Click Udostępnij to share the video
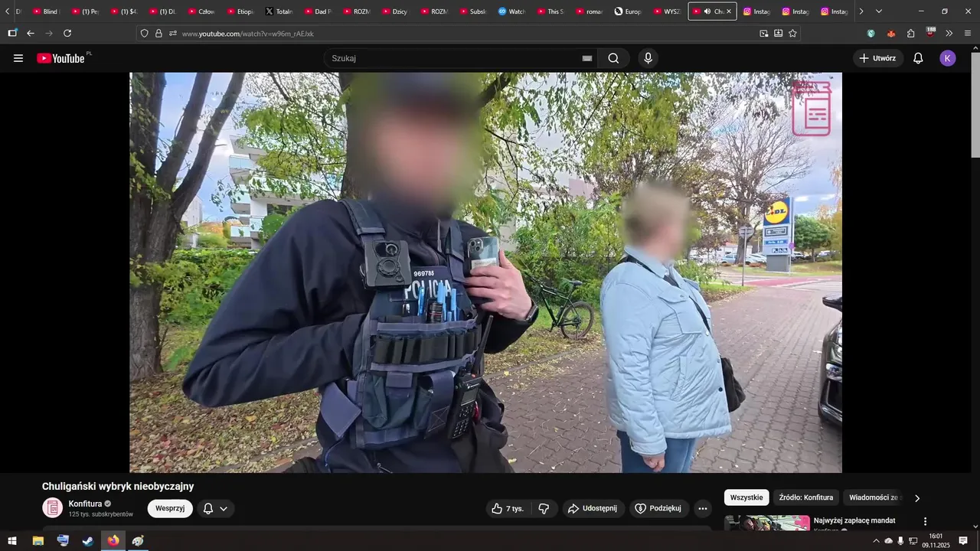This screenshot has height=551, width=980. [593, 508]
